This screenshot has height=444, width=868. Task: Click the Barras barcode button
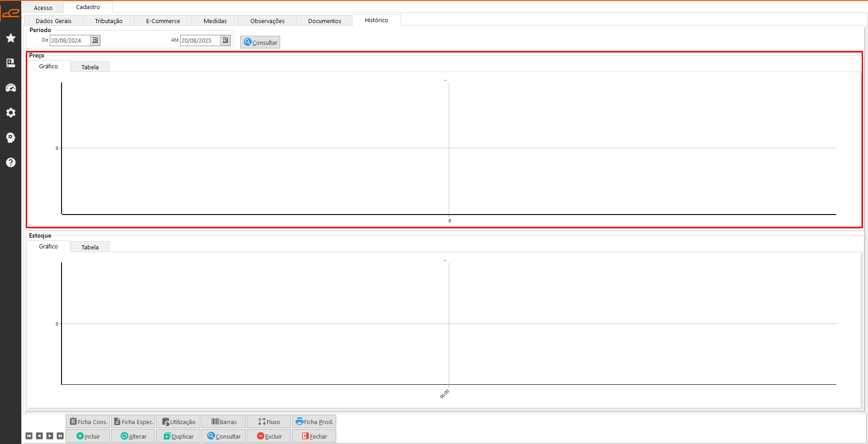pos(224,422)
